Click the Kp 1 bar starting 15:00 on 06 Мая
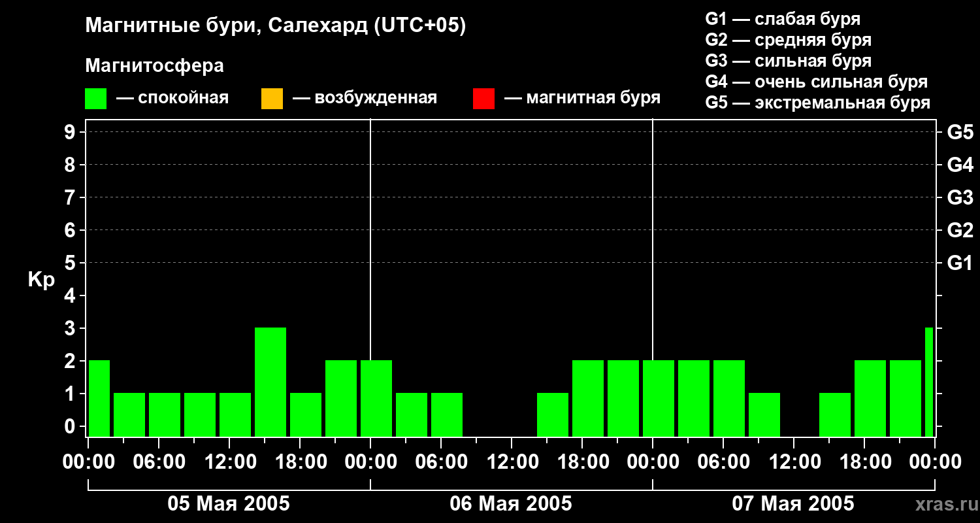980x523 pixels. [x=553, y=414]
